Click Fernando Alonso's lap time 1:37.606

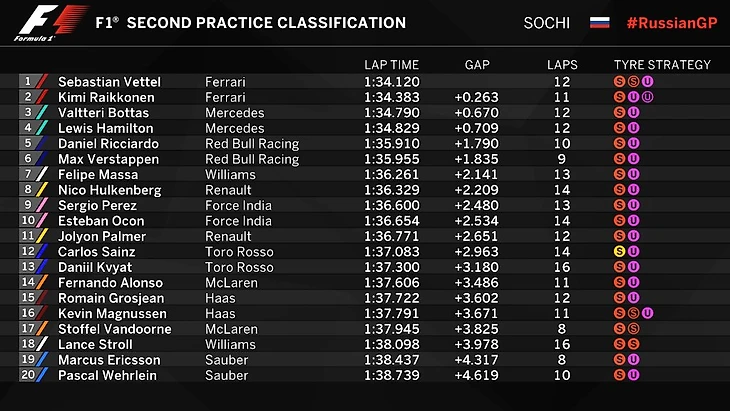click(x=391, y=283)
